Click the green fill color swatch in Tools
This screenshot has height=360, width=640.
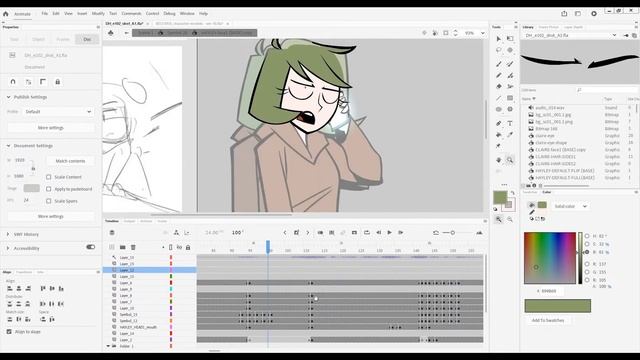500,198
